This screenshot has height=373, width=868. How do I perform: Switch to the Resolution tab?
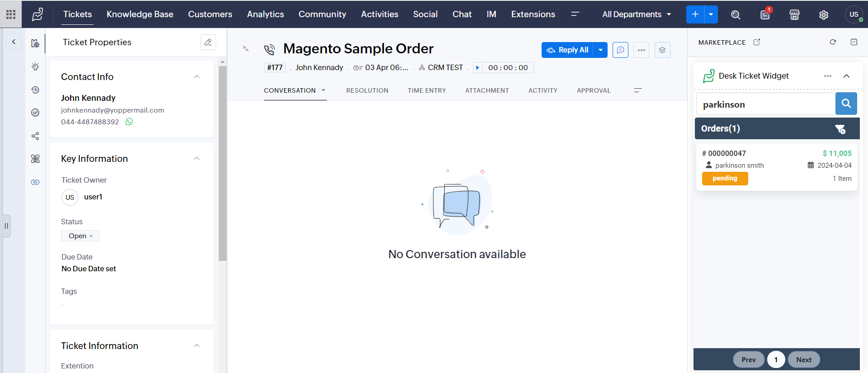click(x=367, y=90)
